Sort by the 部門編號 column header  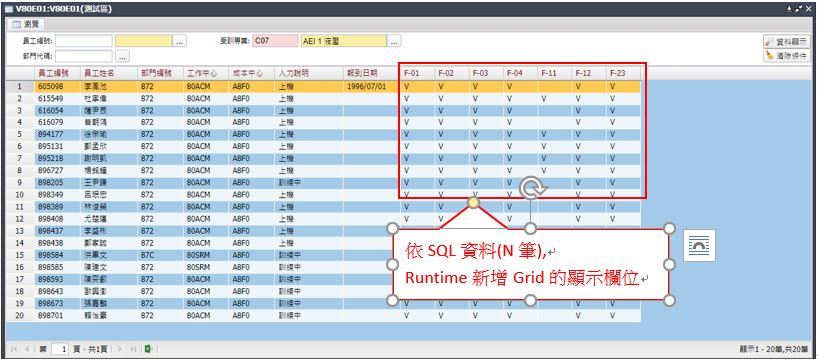[x=160, y=74]
